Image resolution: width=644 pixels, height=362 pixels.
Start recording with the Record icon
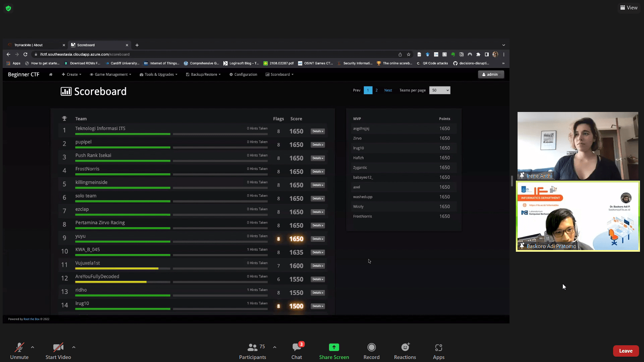click(x=371, y=348)
